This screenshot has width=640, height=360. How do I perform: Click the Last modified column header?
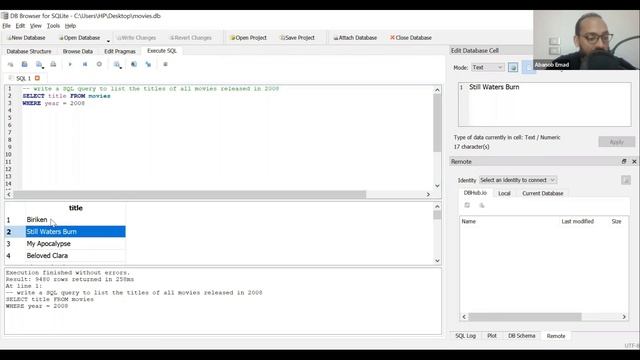577,221
